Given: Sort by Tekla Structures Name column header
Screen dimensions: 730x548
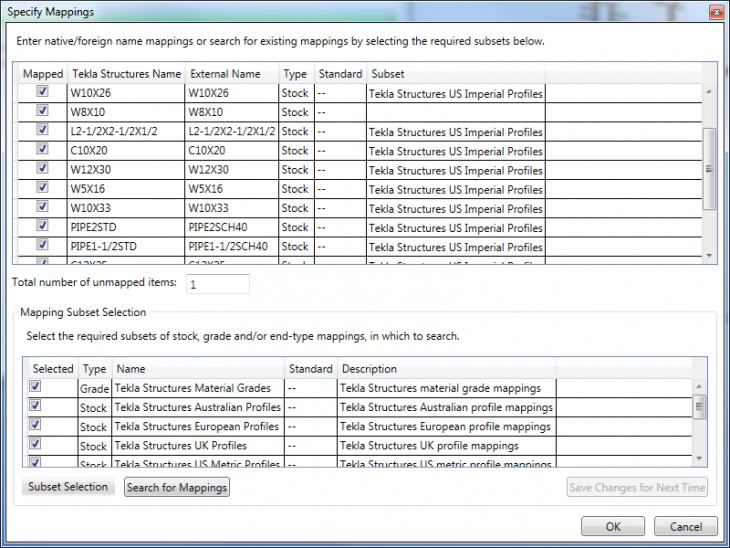Looking at the screenshot, I should [x=126, y=74].
